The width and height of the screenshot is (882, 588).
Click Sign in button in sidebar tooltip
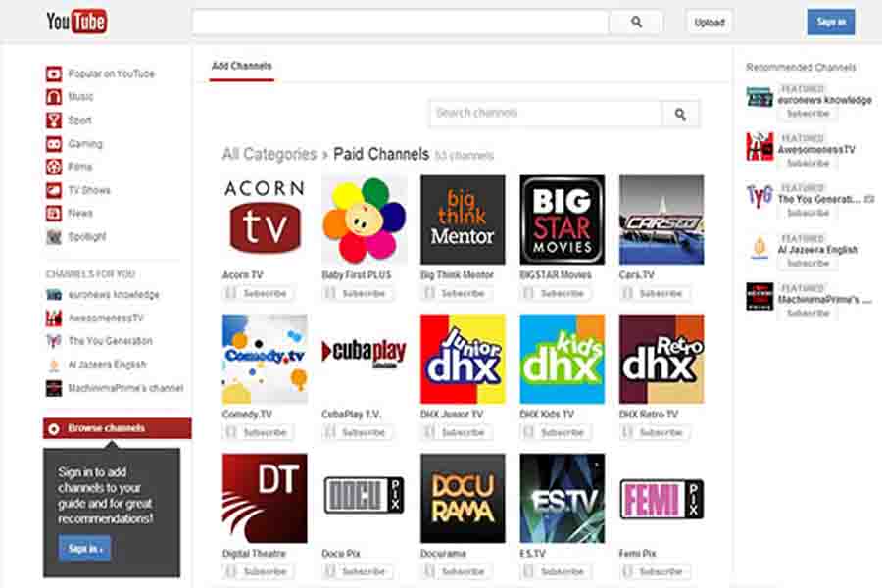[x=84, y=548]
